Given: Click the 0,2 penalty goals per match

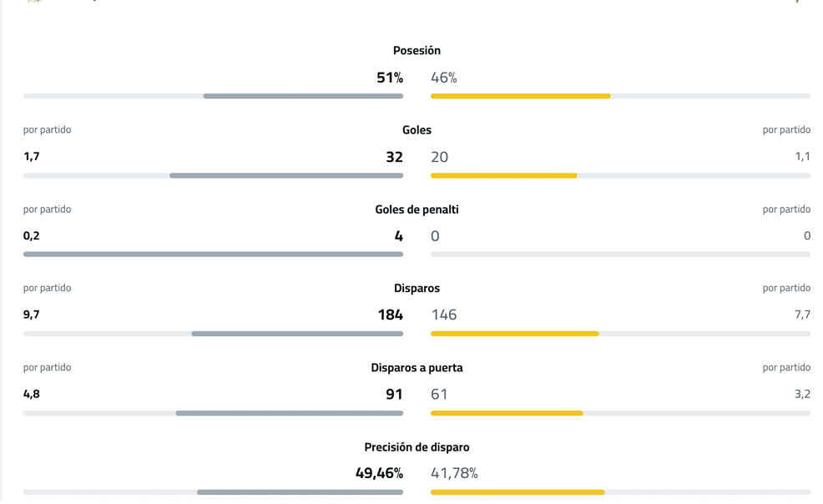Looking at the screenshot, I should point(32,236).
